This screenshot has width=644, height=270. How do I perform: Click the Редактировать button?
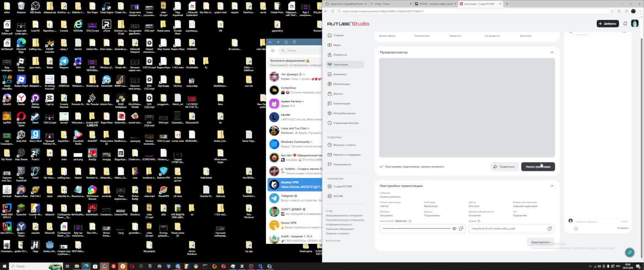540,242
